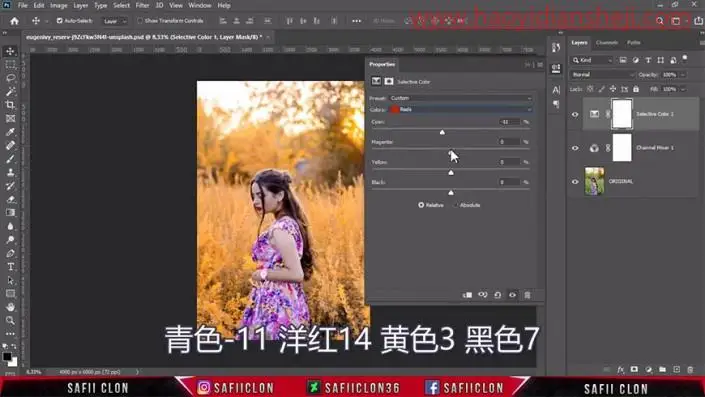Add layer mask from Layers panel bottom

(x=634, y=370)
